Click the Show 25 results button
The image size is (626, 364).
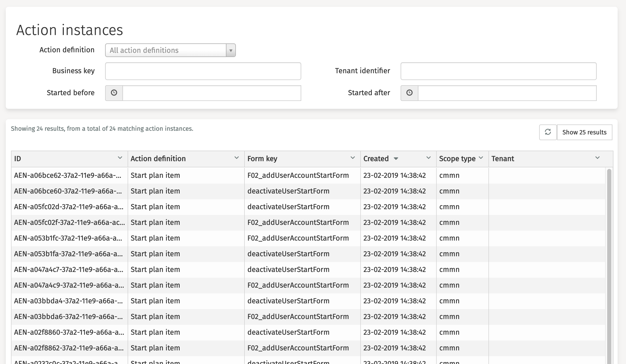click(x=585, y=132)
